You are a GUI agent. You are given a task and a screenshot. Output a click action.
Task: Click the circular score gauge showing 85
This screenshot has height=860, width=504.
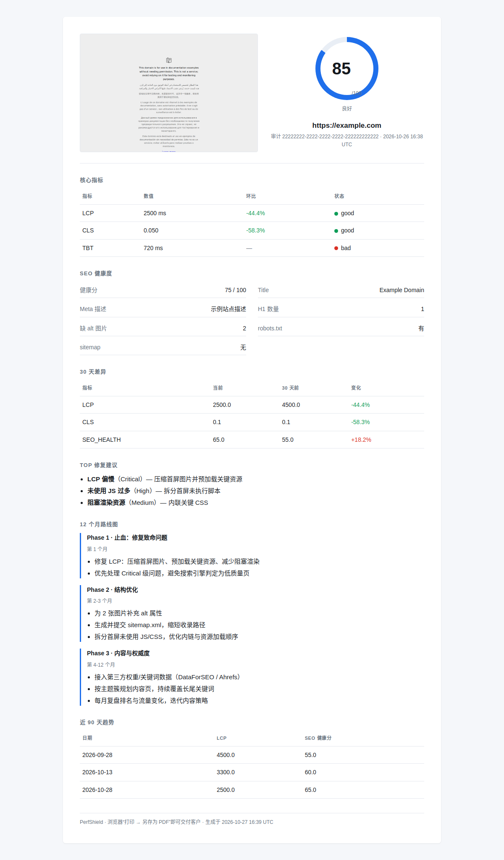point(347,69)
